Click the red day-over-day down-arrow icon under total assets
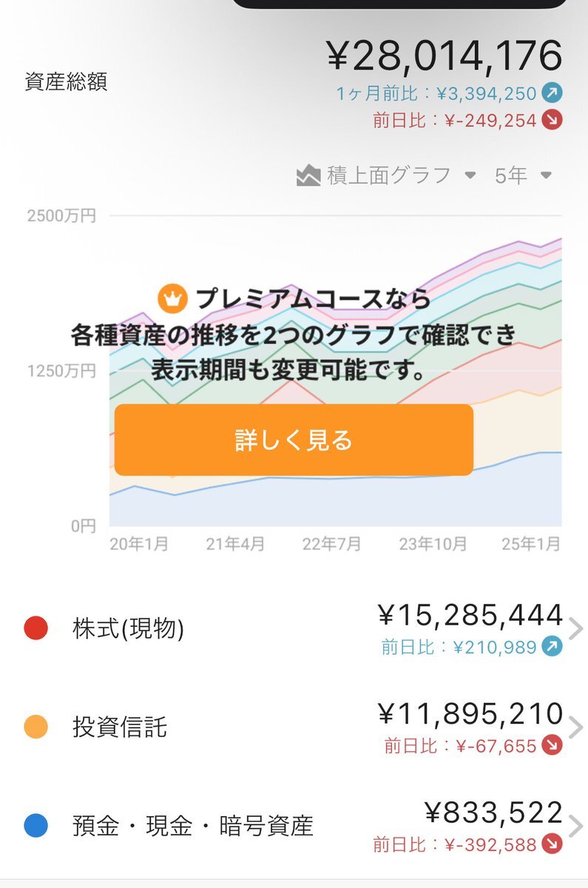This screenshot has height=888, width=588. point(551,120)
